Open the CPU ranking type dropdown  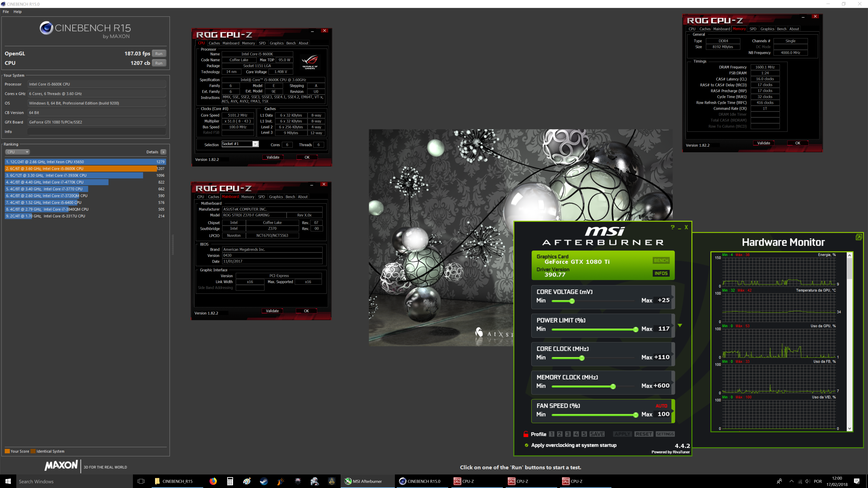(18, 152)
